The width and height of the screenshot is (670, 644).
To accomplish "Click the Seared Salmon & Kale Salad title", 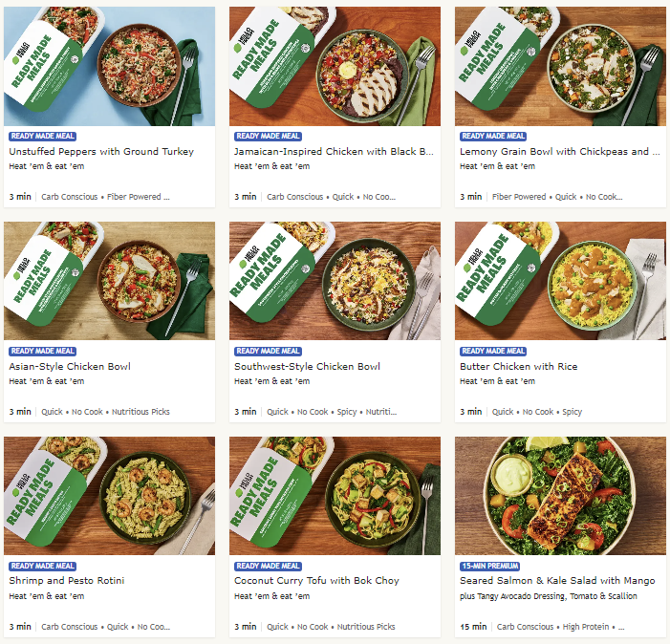I will click(557, 580).
